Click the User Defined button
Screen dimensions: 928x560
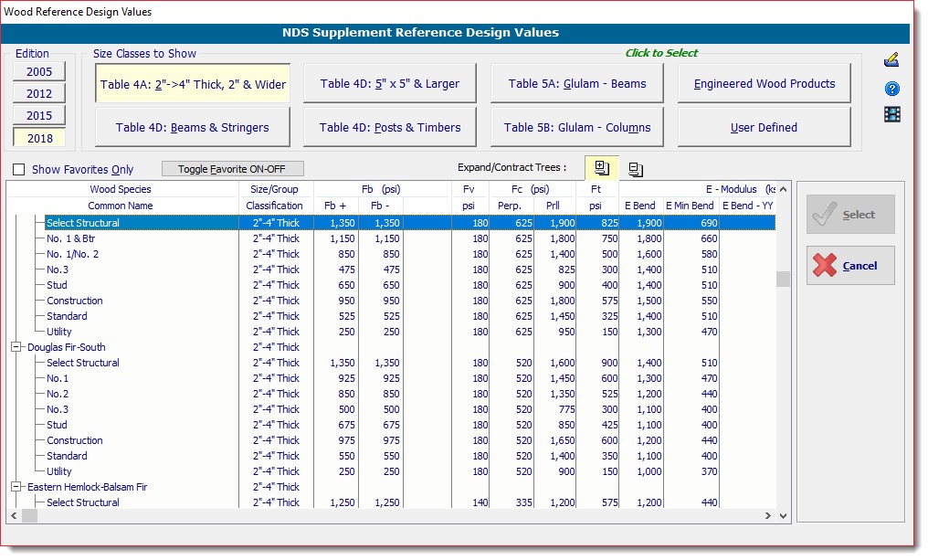(x=765, y=128)
